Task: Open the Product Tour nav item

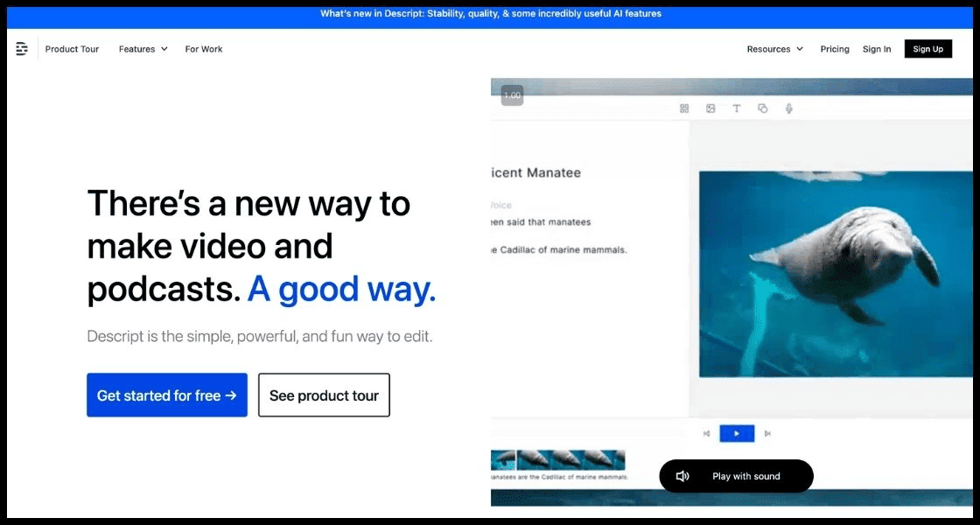Action: 72,49
